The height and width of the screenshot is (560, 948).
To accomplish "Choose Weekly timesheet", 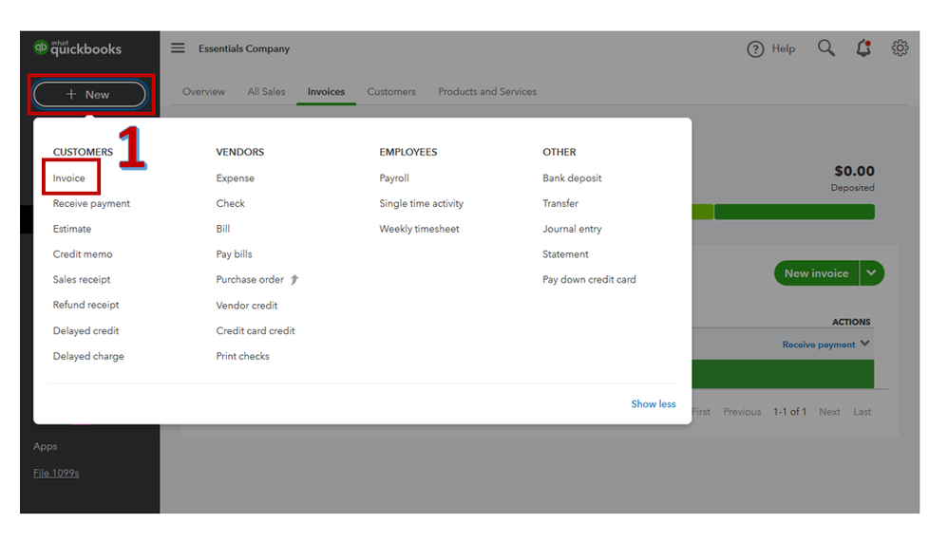I will pyautogui.click(x=419, y=229).
